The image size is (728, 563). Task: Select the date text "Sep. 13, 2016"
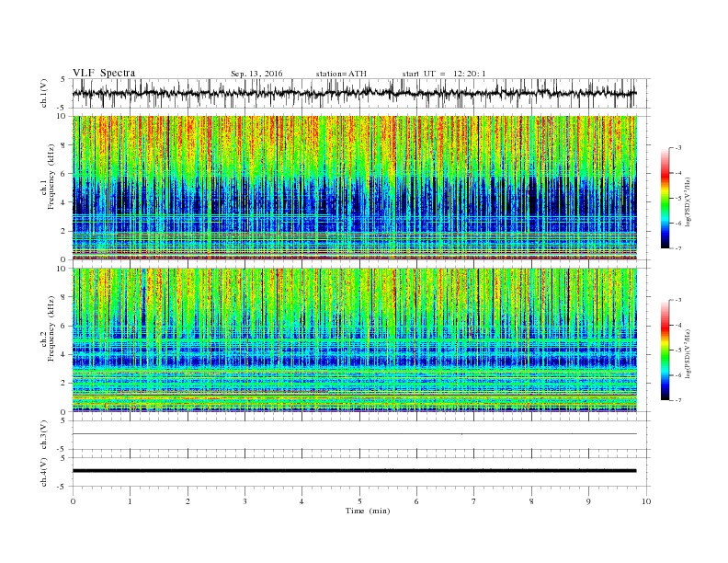click(256, 74)
